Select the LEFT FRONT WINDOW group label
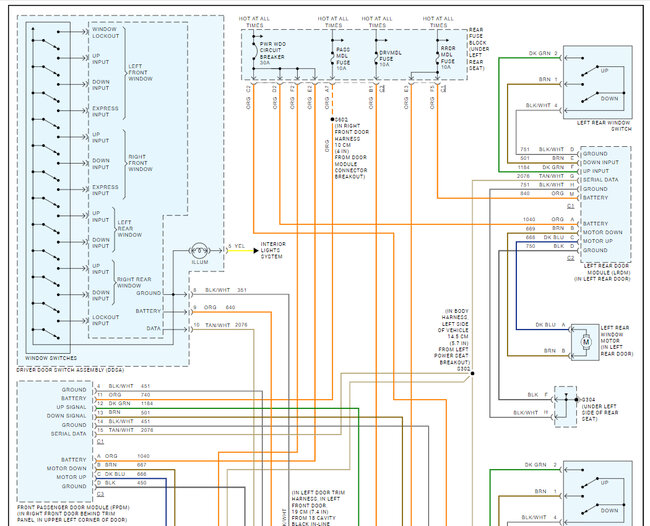This screenshot has height=526, width=650. 140,72
